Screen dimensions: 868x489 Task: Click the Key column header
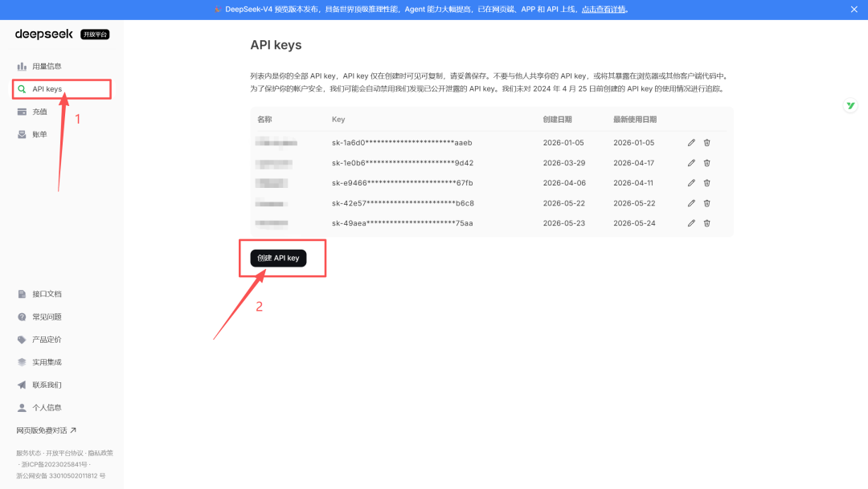point(338,120)
